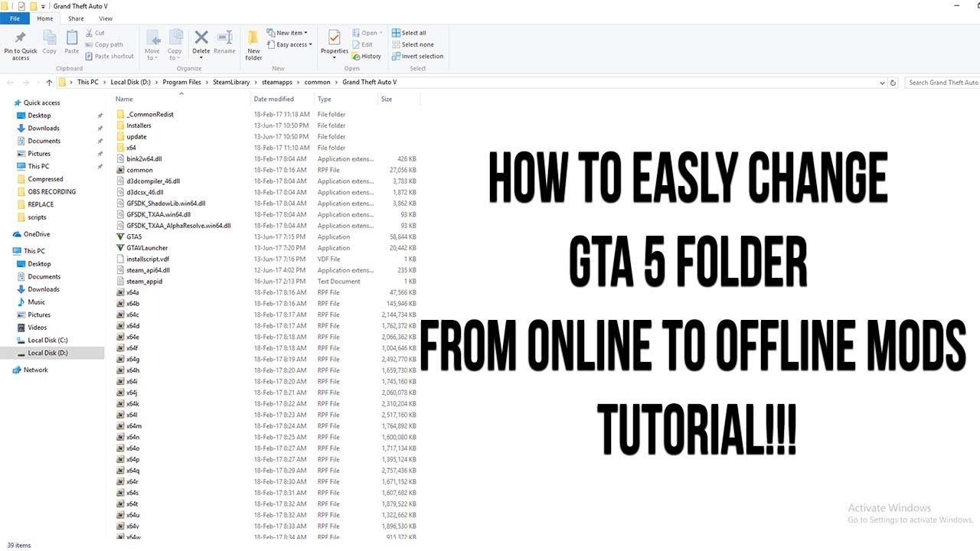The height and width of the screenshot is (551, 980).
Task: Open the New item dropdown
Action: pos(287,34)
